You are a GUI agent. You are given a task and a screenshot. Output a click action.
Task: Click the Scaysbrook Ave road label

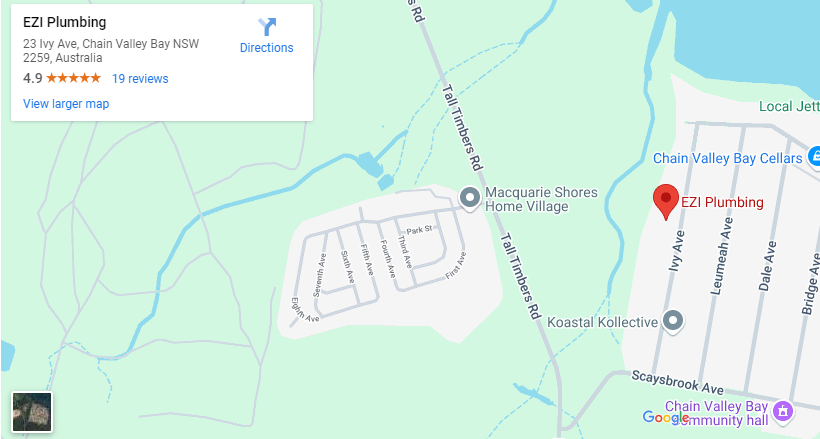tap(677, 382)
